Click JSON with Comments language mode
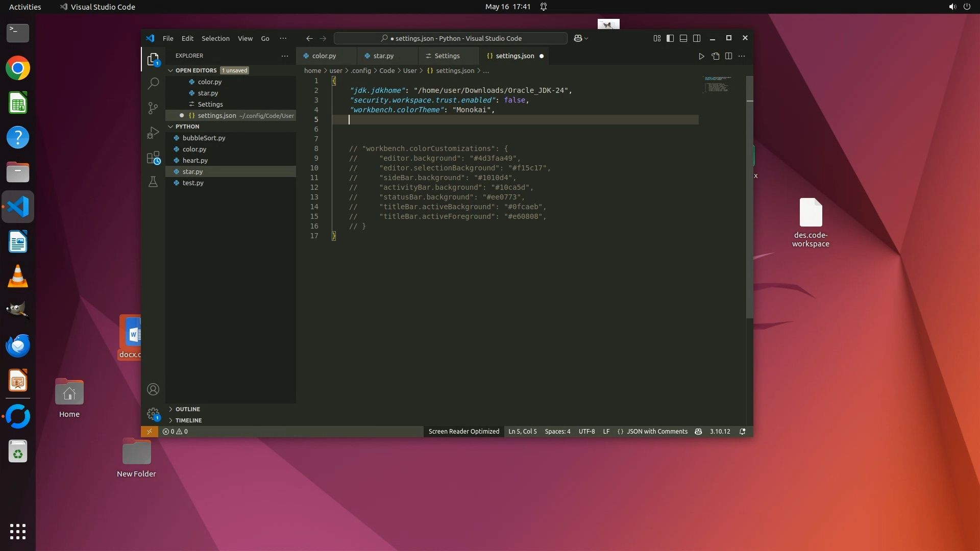 pyautogui.click(x=657, y=432)
